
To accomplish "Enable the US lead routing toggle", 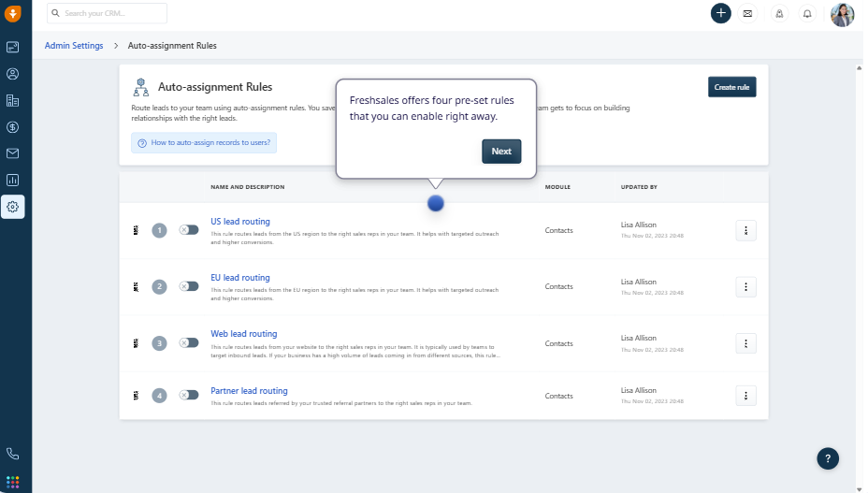I will coord(189,230).
